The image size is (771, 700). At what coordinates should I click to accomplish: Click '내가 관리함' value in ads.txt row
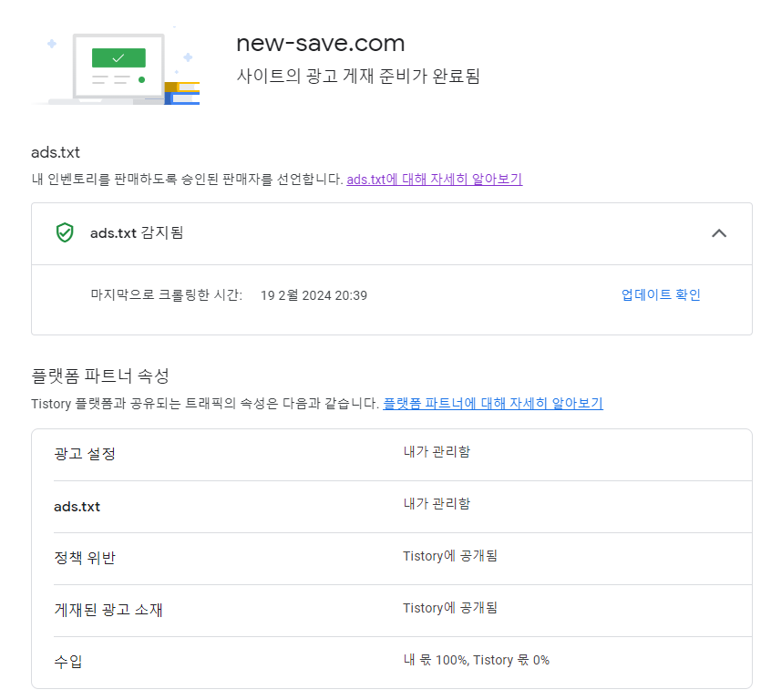point(437,504)
